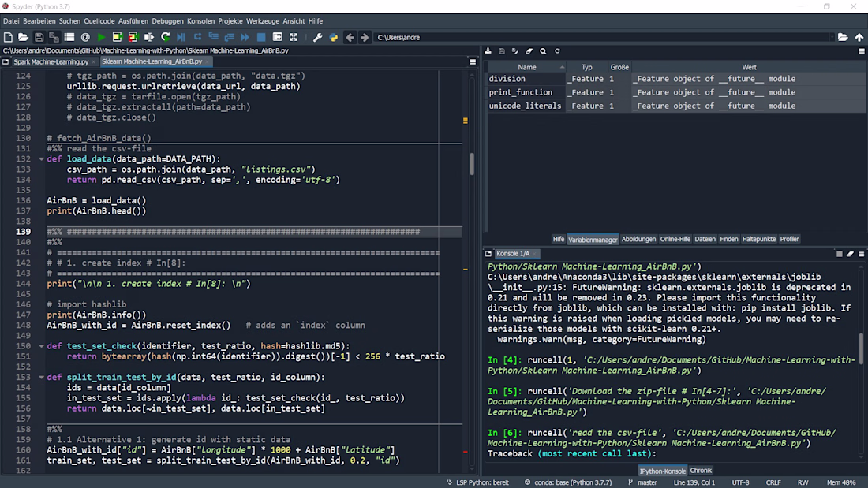868x488 pixels.
Task: Open the file list at-symbol icon
Action: [85, 37]
